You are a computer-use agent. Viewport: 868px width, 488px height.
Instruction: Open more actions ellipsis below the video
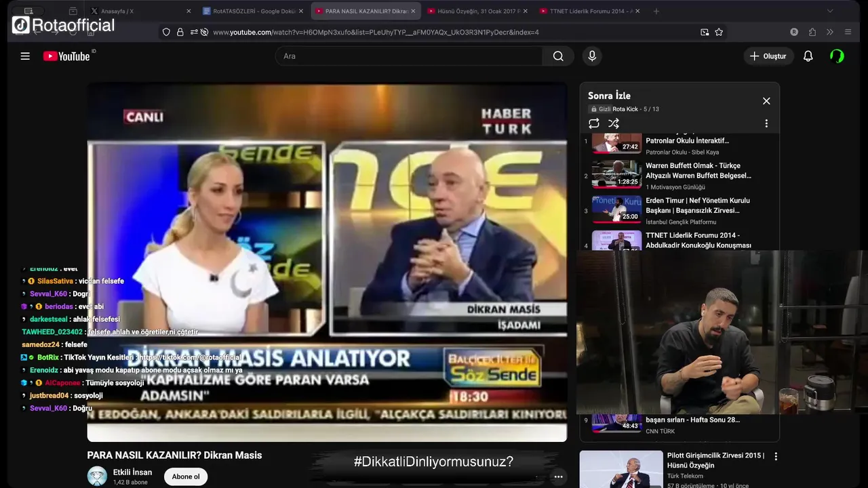[x=558, y=476]
